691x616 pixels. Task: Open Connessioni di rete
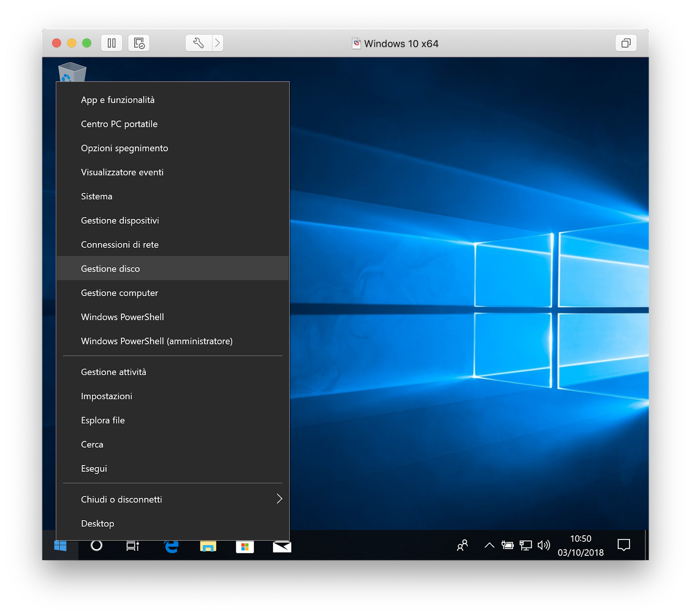(x=173, y=245)
